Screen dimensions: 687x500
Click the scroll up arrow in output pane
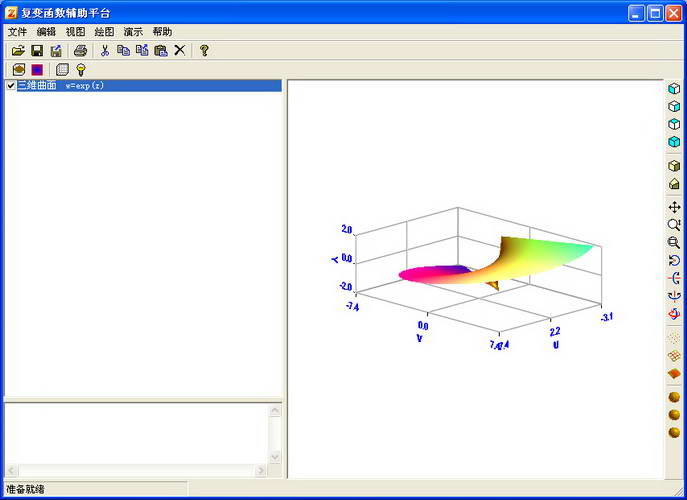(x=275, y=411)
